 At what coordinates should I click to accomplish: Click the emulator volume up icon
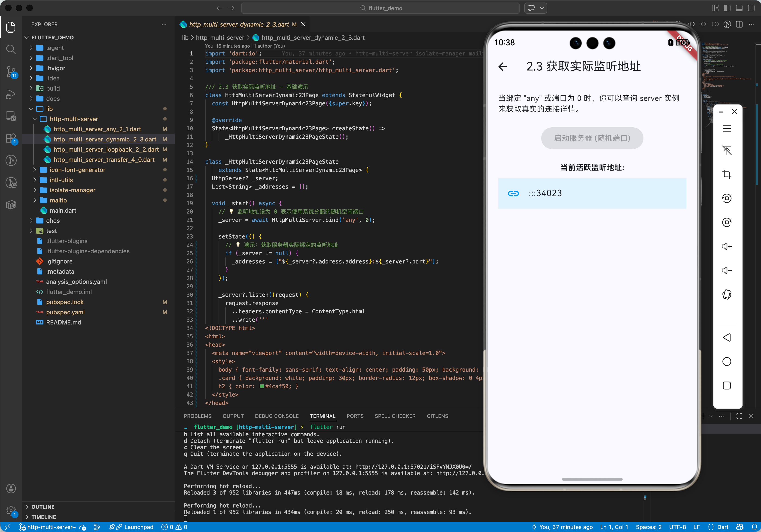pyautogui.click(x=727, y=246)
